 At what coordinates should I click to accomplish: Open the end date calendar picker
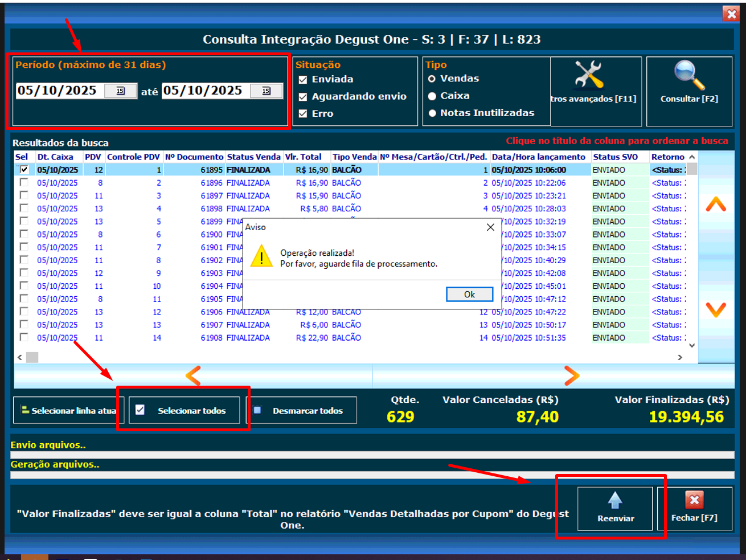(x=266, y=91)
